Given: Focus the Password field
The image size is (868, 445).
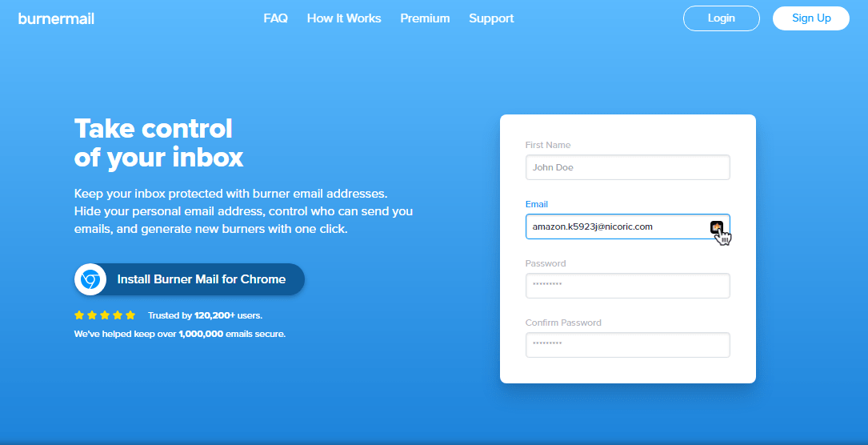Looking at the screenshot, I should click(x=628, y=286).
